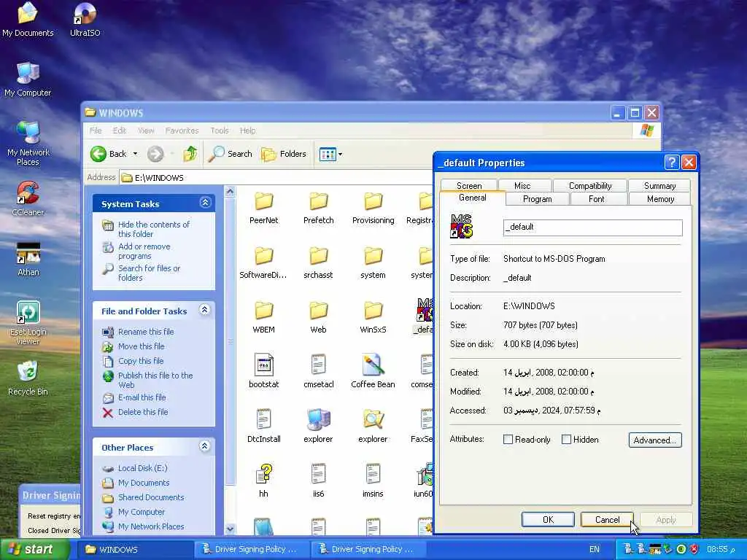Open the Tools menu in explorer
747x560 pixels.
point(220,131)
